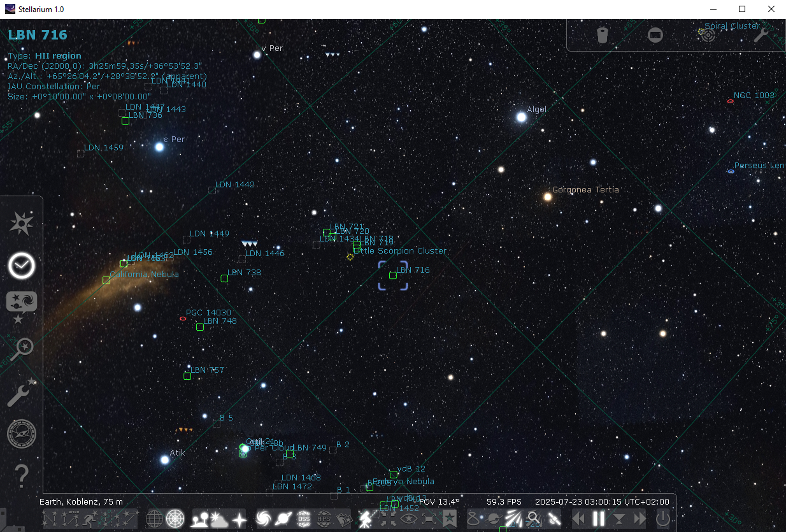Disable the azimuthal grid

[x=175, y=519]
